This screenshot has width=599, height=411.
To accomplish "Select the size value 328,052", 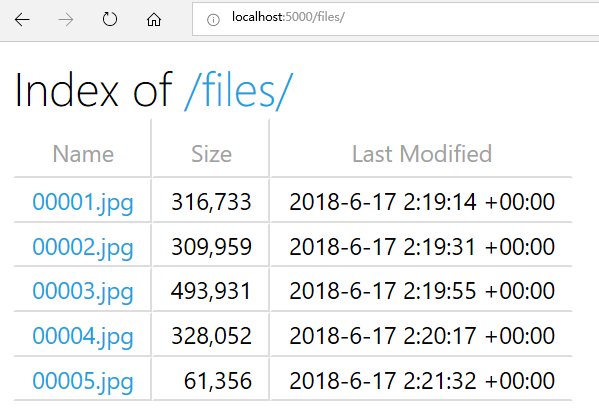I will 211,336.
